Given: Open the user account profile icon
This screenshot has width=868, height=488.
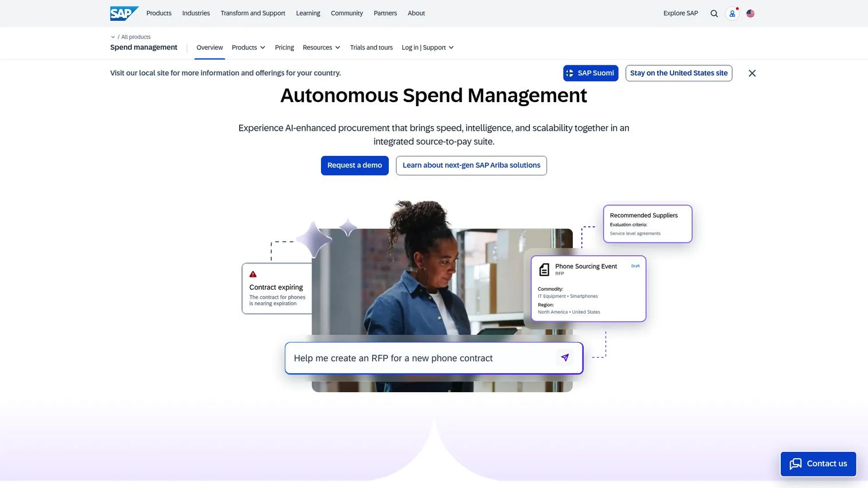Looking at the screenshot, I should pyautogui.click(x=732, y=14).
